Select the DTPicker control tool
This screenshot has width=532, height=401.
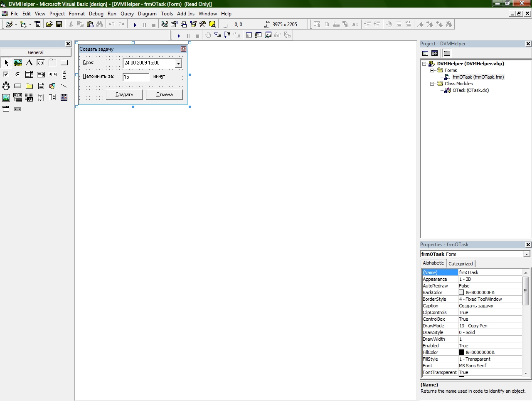(x=6, y=109)
